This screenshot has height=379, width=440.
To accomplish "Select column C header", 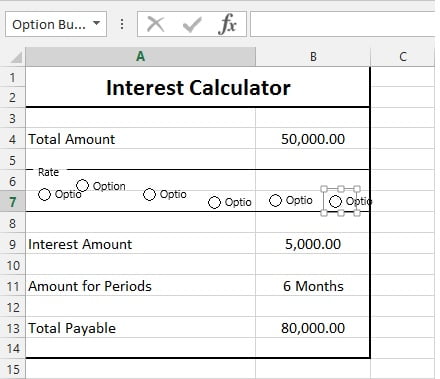I will click(x=403, y=57).
